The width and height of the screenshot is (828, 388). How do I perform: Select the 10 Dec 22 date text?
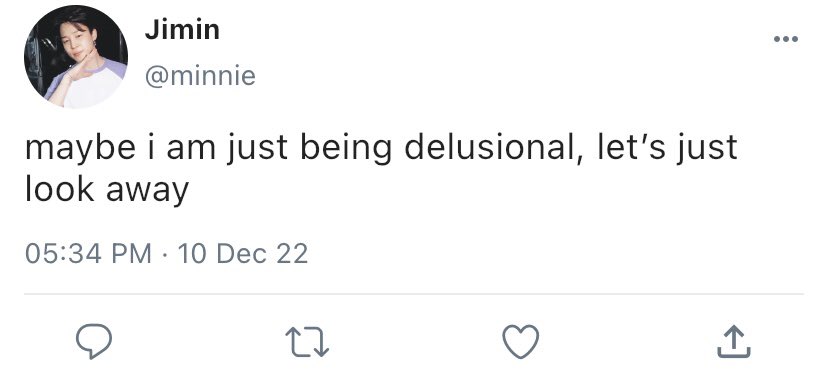coord(243,253)
